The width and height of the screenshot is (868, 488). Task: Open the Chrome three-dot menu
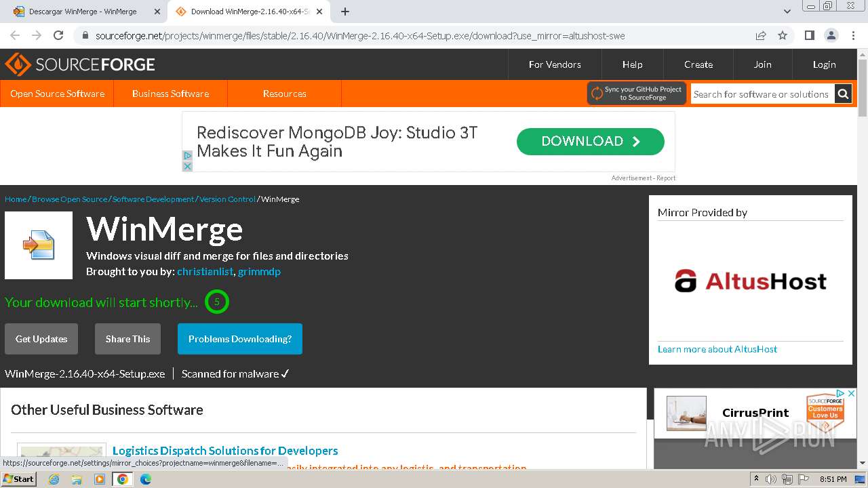[x=852, y=35]
